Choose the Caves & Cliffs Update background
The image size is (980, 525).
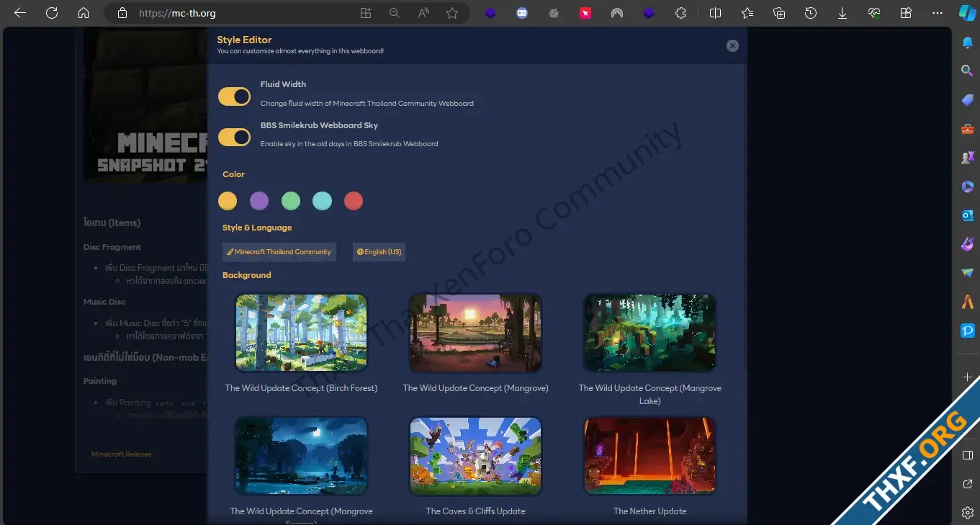coord(475,457)
